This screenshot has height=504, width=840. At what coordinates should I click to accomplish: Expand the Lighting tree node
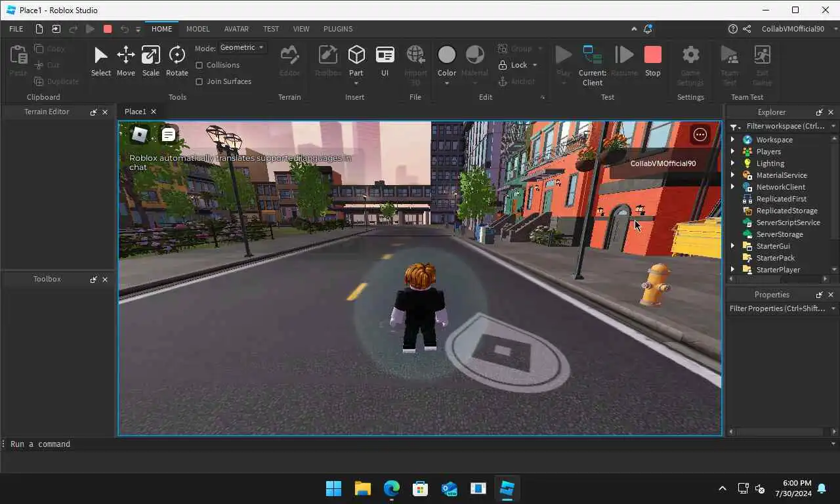click(x=733, y=163)
